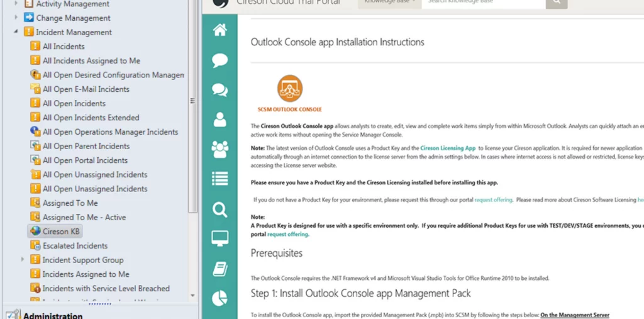644x319 pixels.
Task: Open the computer monitor sidebar icon
Action: point(219,238)
